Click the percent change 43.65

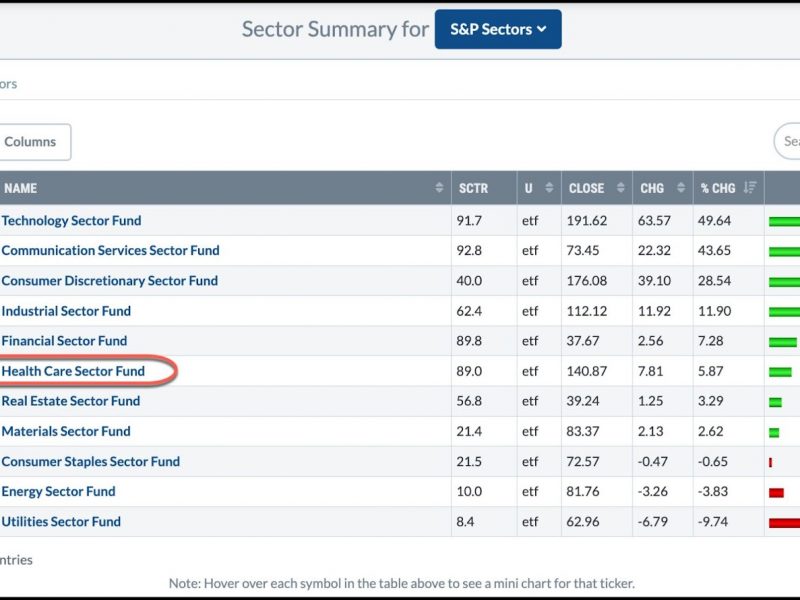click(714, 251)
